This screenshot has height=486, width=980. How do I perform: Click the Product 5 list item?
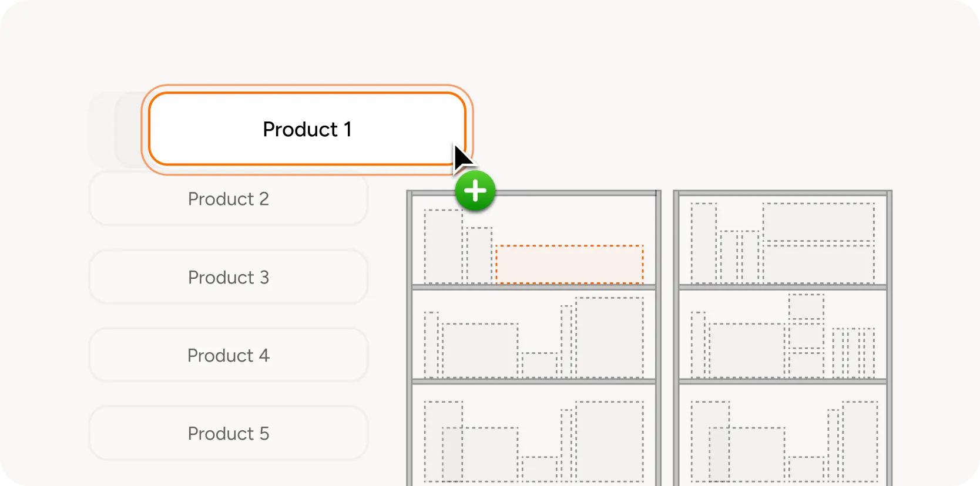click(229, 433)
